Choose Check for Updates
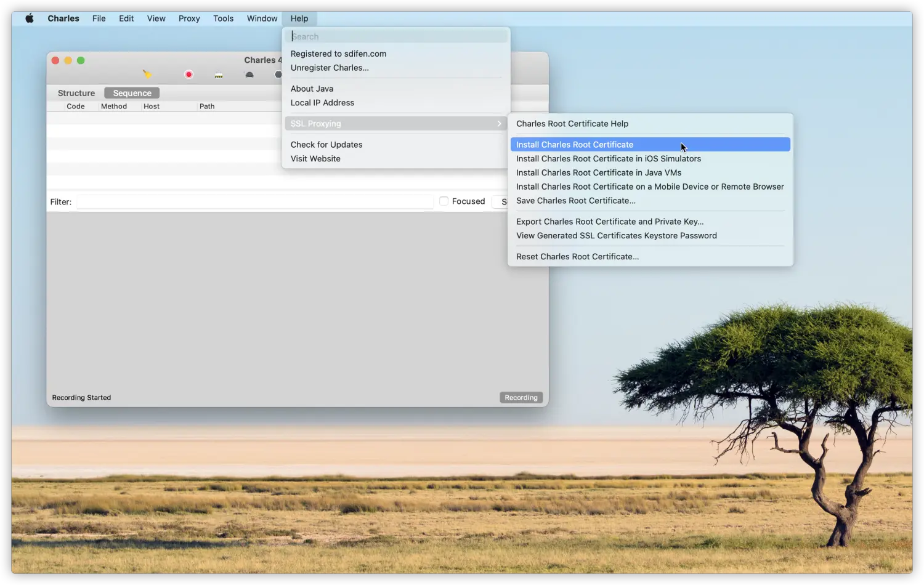This screenshot has height=585, width=924. coord(396,145)
